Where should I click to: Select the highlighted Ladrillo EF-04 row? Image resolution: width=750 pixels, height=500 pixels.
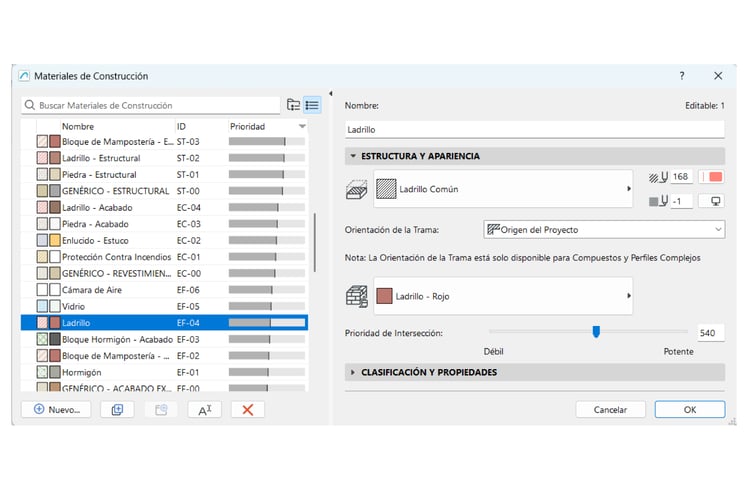point(164,323)
